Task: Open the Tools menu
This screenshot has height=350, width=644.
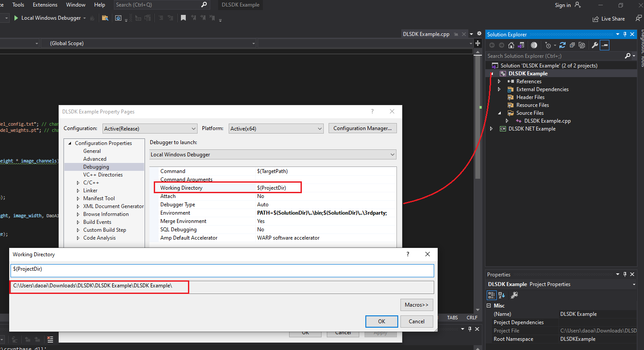Action: (18, 5)
